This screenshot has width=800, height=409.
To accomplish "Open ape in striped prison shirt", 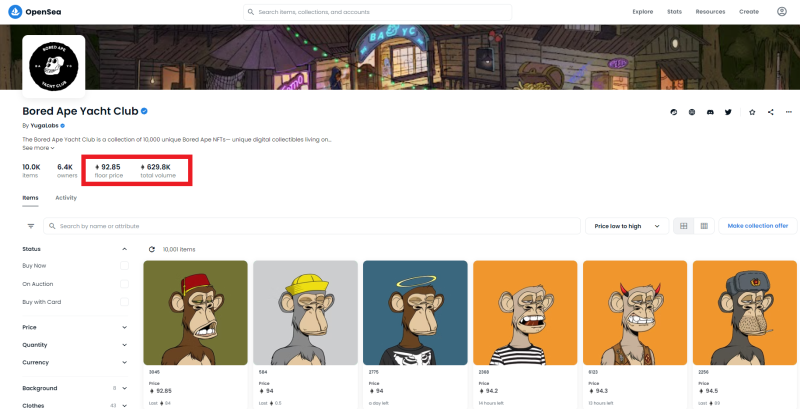I will point(525,313).
